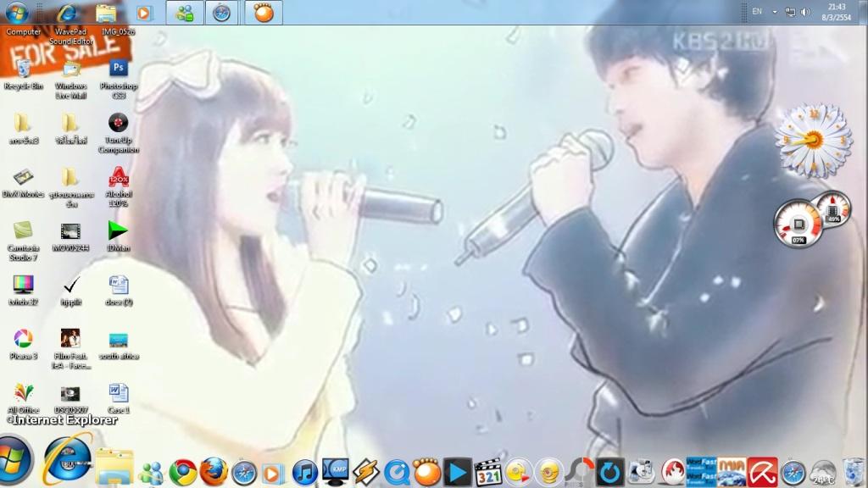This screenshot has width=868, height=488.
Task: Launch Firefox from the dock
Action: (x=213, y=472)
